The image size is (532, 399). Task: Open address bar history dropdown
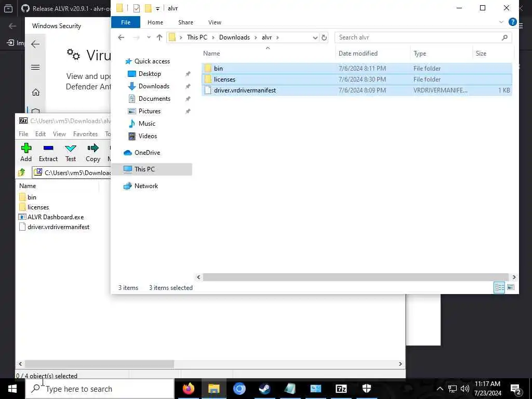315,37
